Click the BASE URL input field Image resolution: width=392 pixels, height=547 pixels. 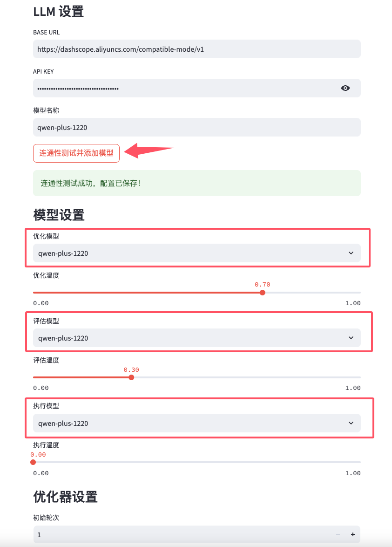click(197, 49)
